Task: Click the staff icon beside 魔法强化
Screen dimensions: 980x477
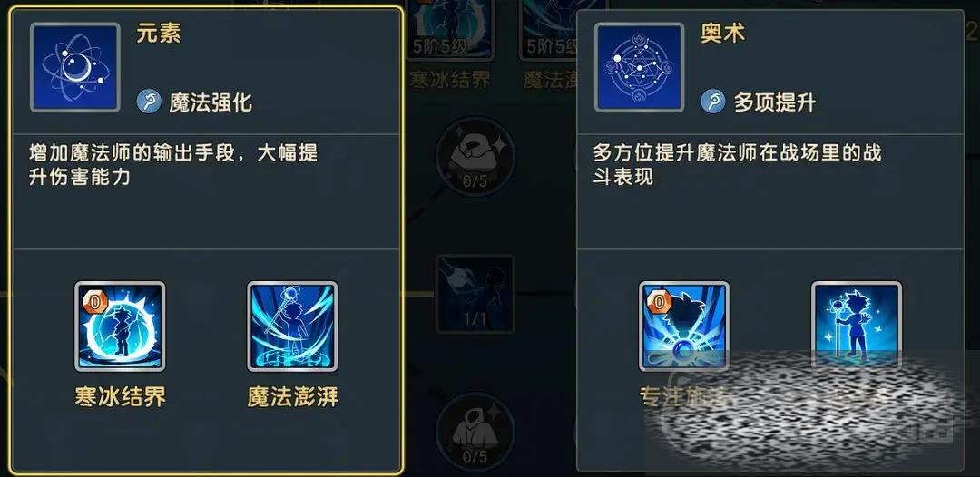Action: [x=150, y=101]
